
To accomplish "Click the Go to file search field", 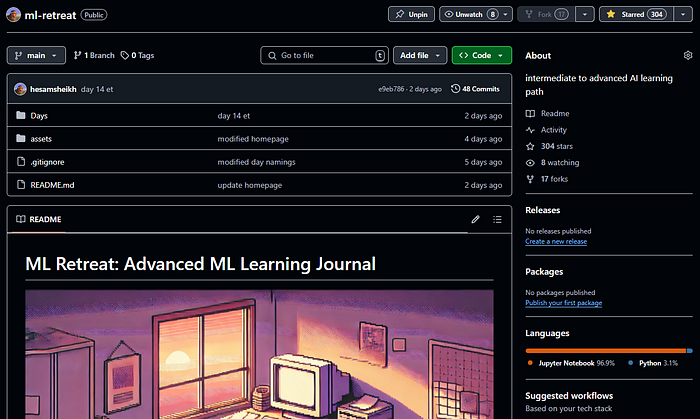I will 325,55.
